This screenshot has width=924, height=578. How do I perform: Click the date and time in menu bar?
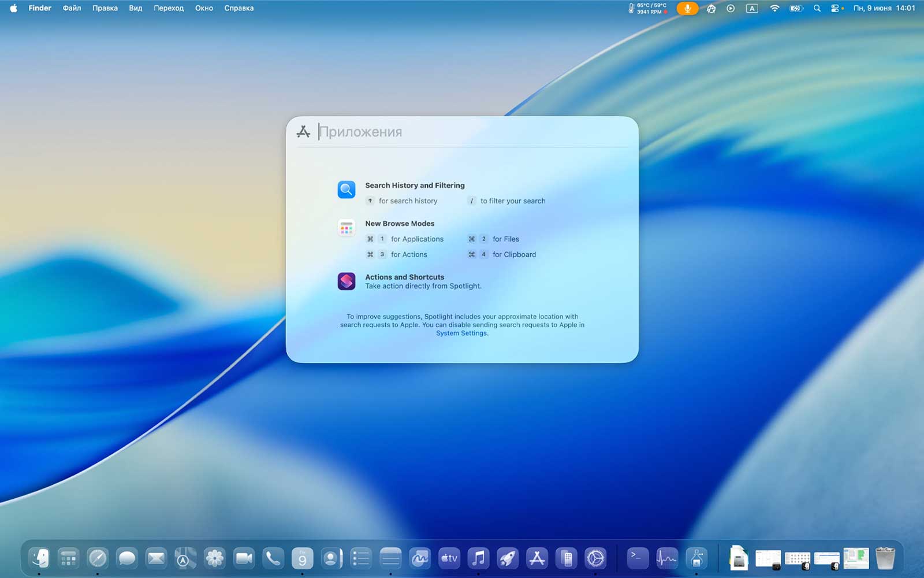884,8
